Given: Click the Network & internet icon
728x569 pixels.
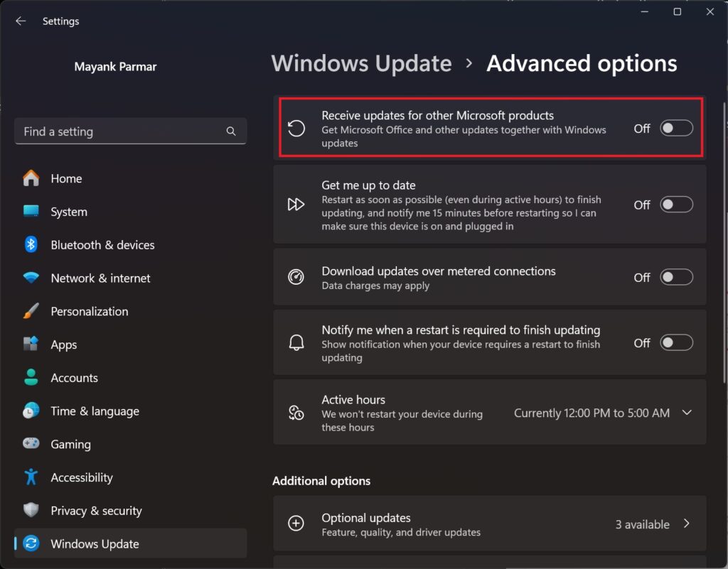Looking at the screenshot, I should click(x=30, y=278).
